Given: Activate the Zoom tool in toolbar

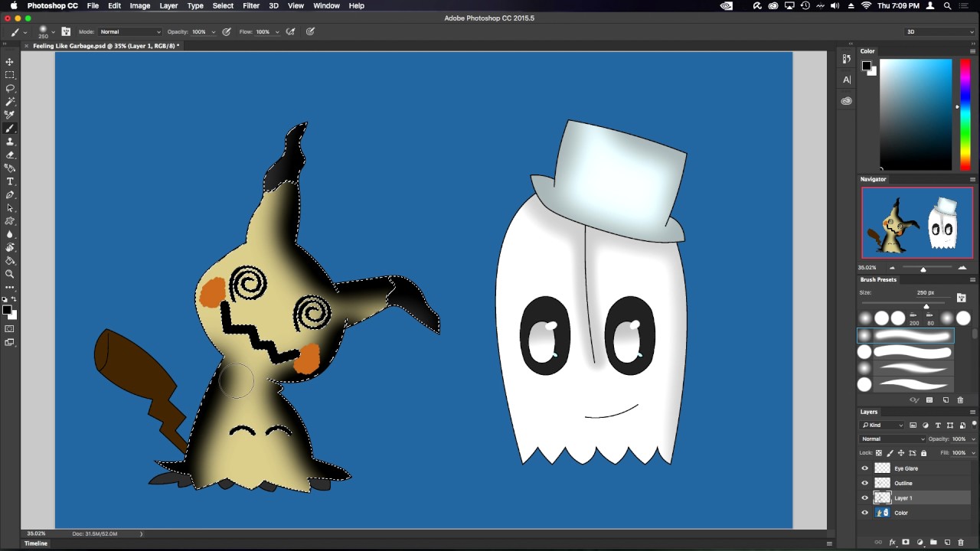Looking at the screenshot, I should pyautogui.click(x=10, y=274).
